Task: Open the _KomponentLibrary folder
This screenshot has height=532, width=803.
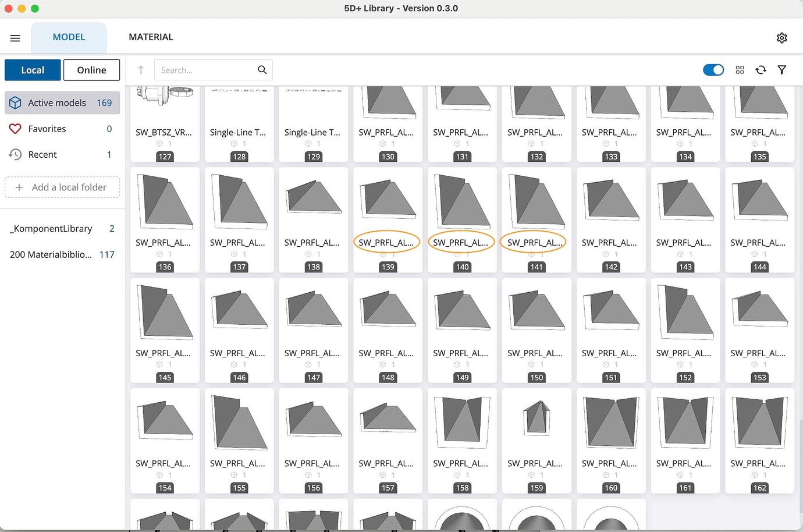Action: [51, 228]
